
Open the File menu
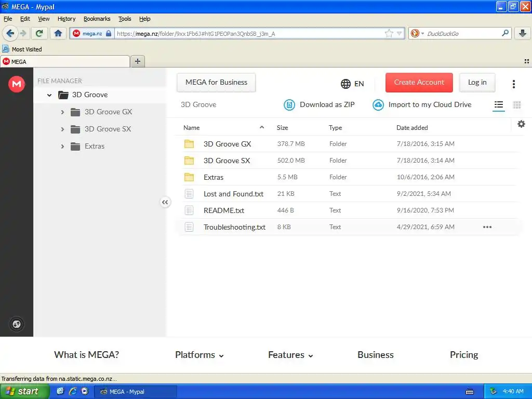tap(8, 19)
